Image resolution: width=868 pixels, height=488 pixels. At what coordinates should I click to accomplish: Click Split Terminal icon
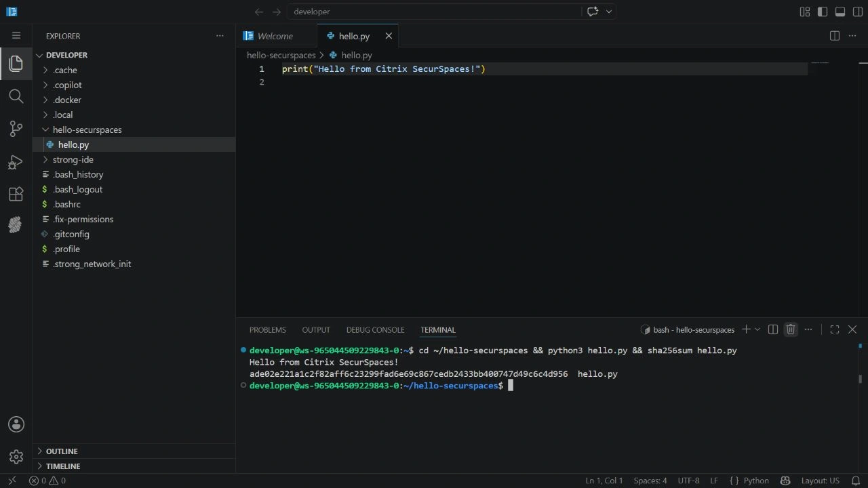coord(773,329)
